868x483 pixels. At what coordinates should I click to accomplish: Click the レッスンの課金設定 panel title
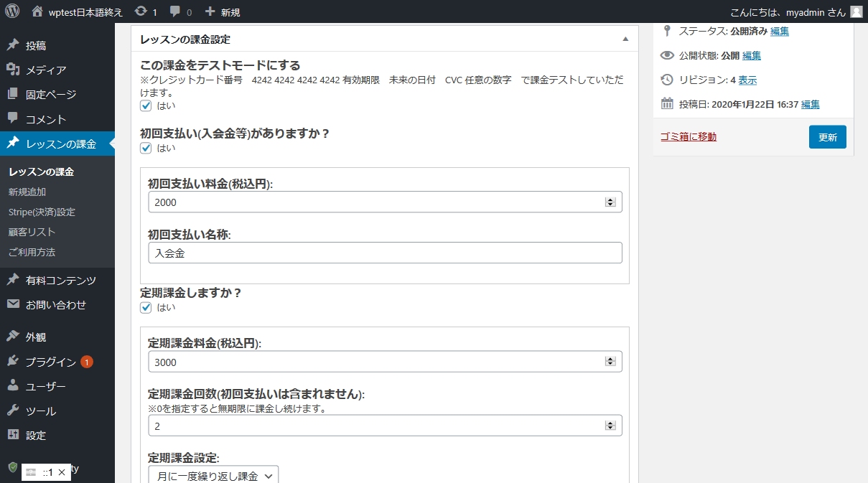[185, 39]
